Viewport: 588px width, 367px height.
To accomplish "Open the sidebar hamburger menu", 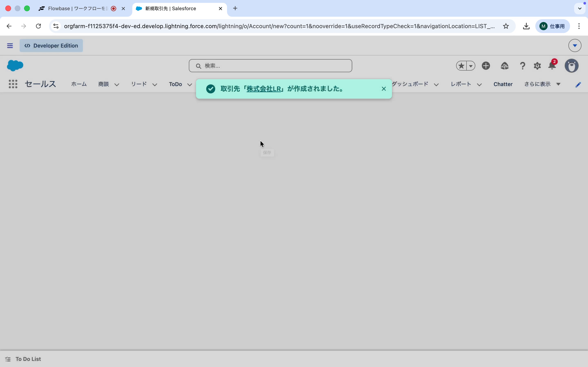I will (x=10, y=46).
